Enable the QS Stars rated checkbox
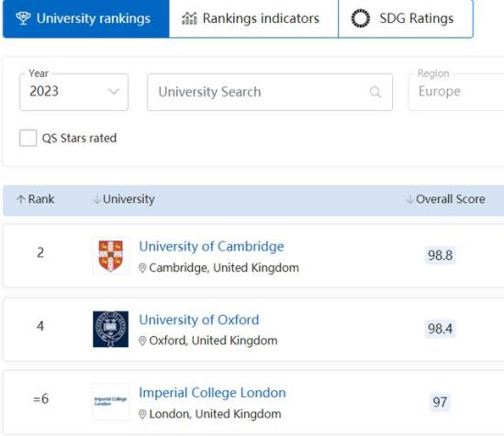This screenshot has height=436, width=504. [x=28, y=138]
